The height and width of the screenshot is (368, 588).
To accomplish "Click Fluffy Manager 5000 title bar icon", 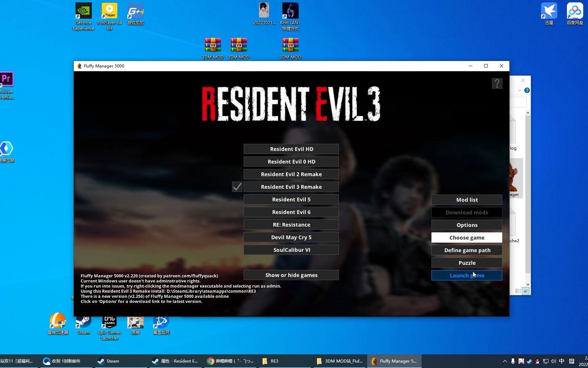I will (79, 66).
